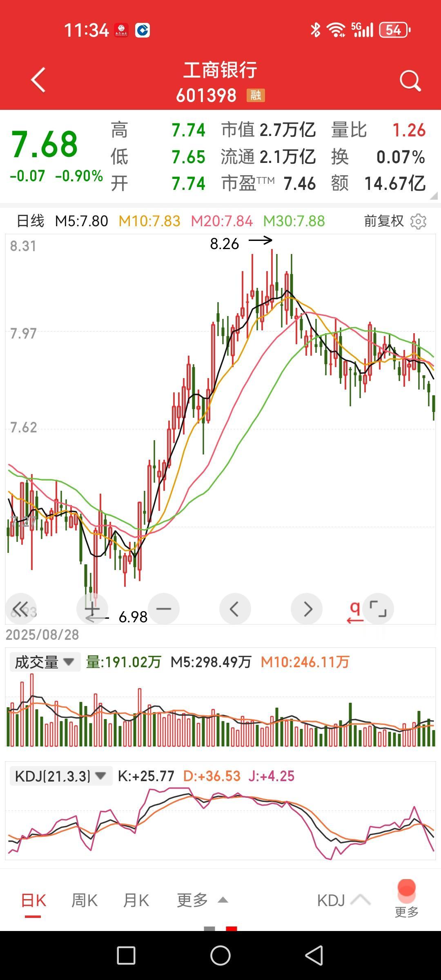Tap the D:+36.53 indicator value
Viewport: 441px width, 980px height.
212,776
